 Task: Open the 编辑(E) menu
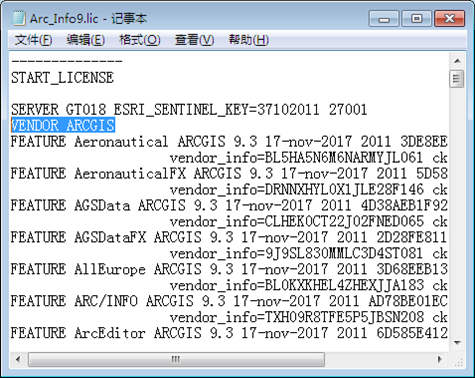(85, 40)
